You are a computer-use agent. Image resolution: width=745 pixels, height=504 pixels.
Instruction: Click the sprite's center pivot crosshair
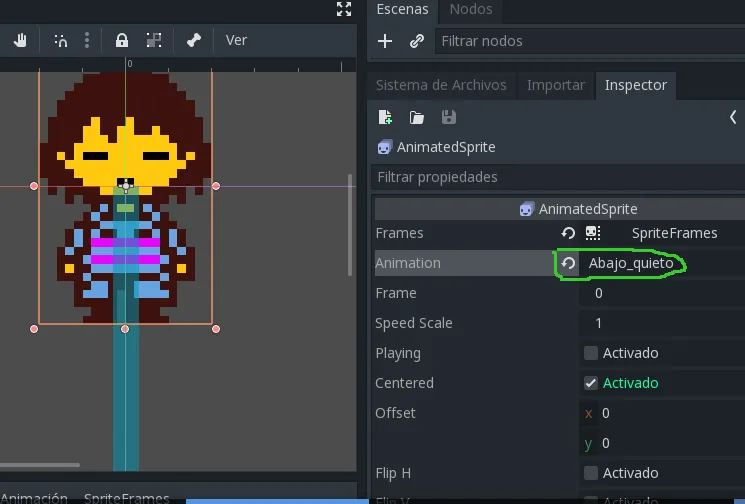pos(125,186)
